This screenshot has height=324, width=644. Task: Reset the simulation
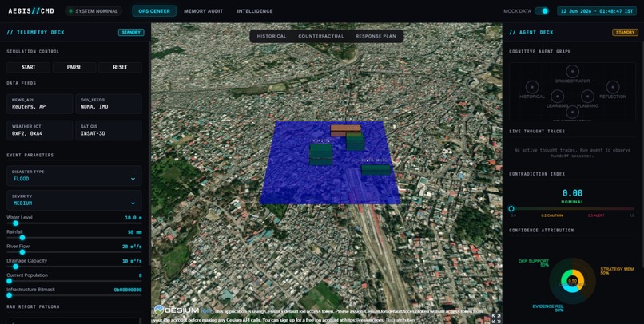pos(120,67)
